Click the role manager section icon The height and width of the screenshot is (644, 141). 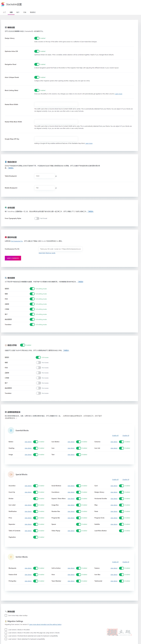coord(6,278)
